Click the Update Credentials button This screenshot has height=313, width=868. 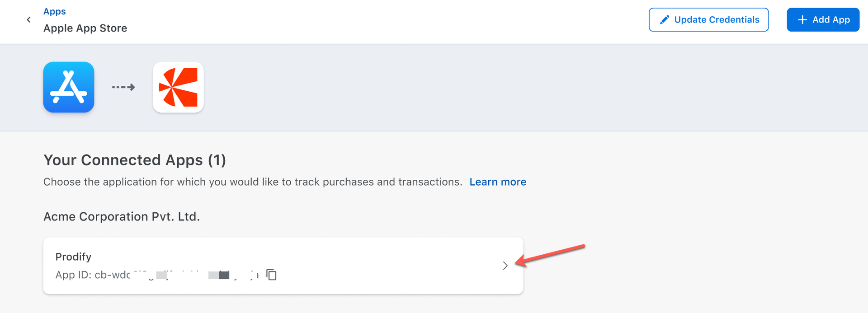point(708,19)
